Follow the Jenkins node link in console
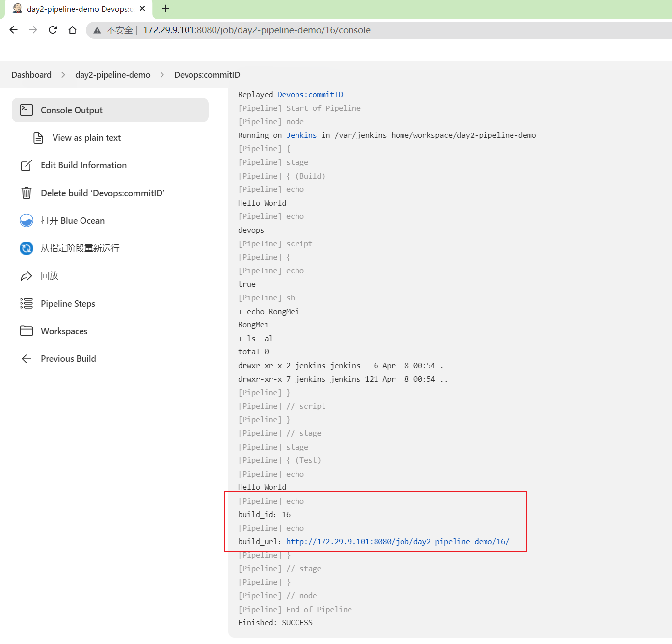672x644 pixels. coord(301,135)
